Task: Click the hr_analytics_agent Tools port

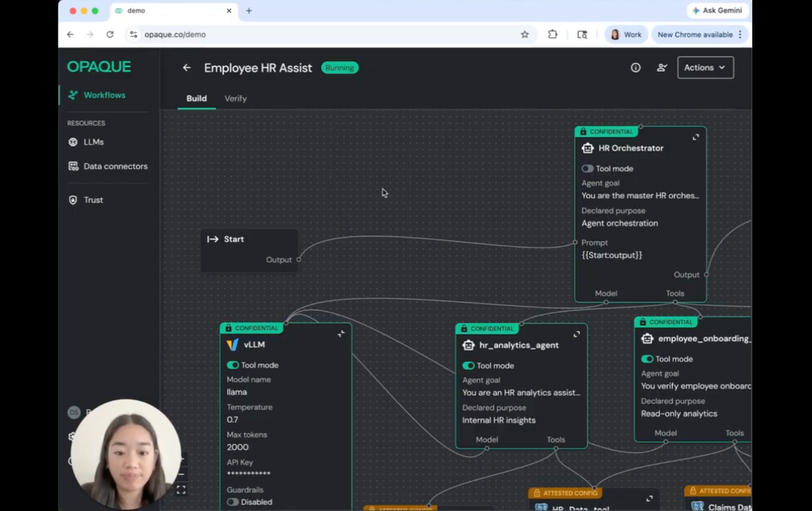Action: click(x=556, y=449)
